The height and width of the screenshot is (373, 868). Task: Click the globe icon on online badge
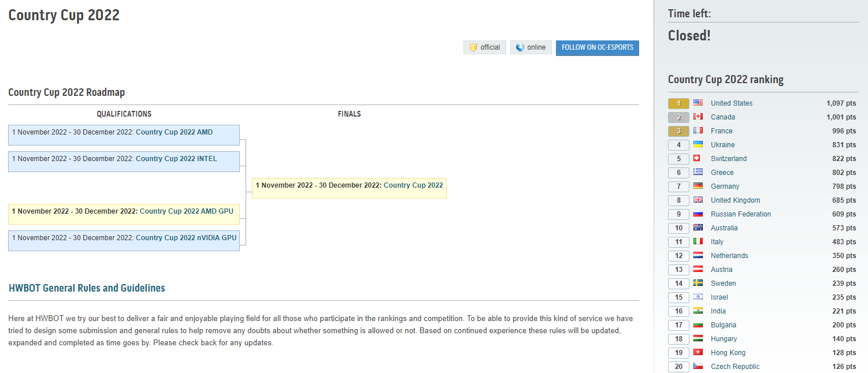click(520, 47)
